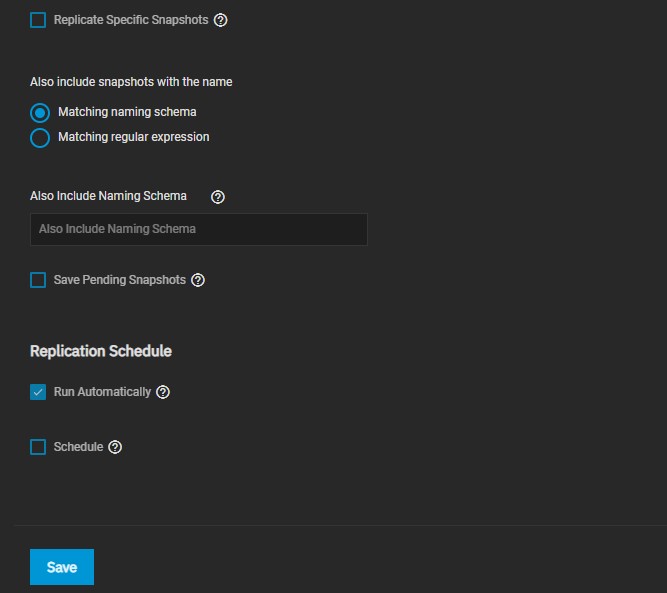
Task: Click the 'Matching naming schema' label text
Action: click(x=127, y=112)
